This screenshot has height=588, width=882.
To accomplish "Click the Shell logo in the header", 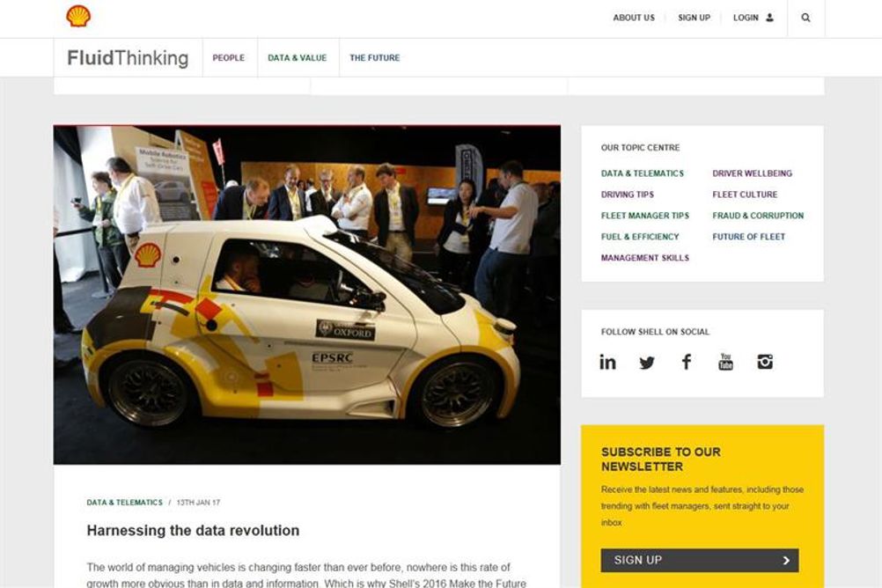I will tap(78, 17).
